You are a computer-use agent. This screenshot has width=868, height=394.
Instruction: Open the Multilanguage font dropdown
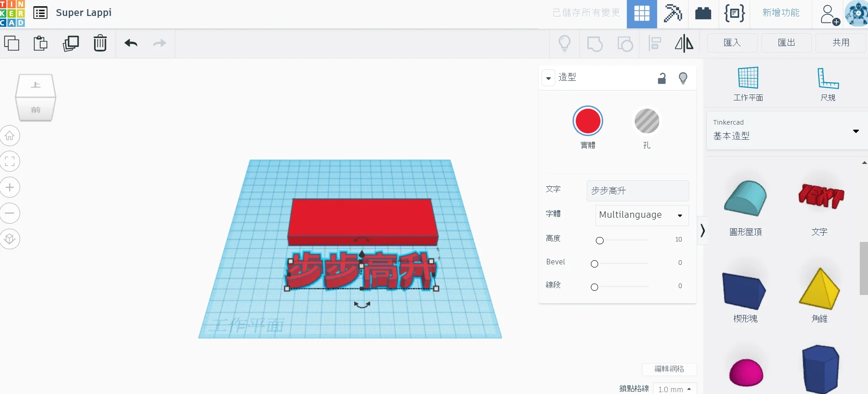[642, 215]
